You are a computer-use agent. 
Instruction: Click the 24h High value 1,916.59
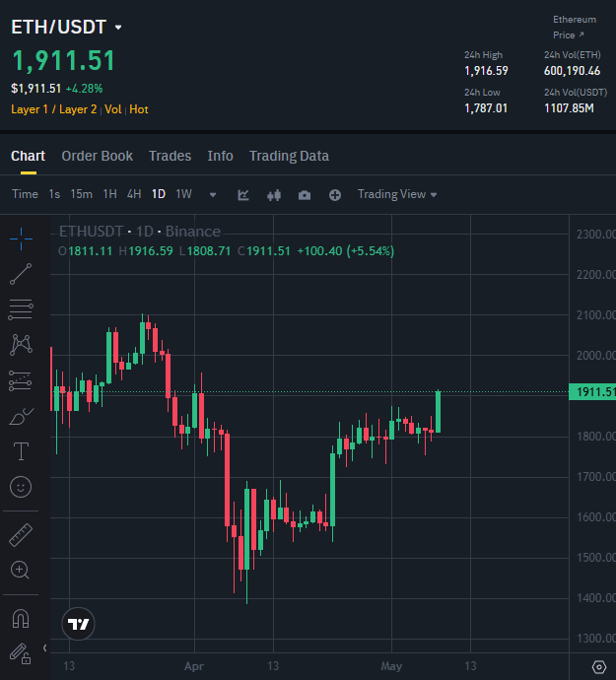[486, 71]
